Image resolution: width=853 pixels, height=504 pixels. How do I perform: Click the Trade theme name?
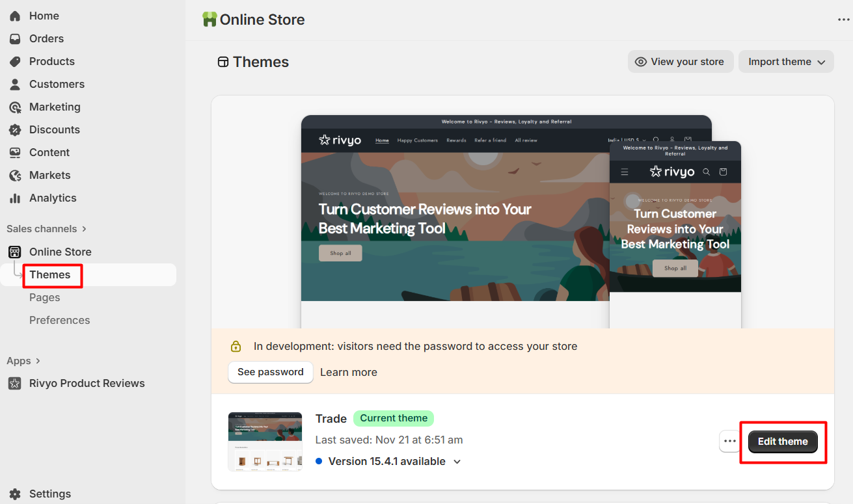point(331,419)
